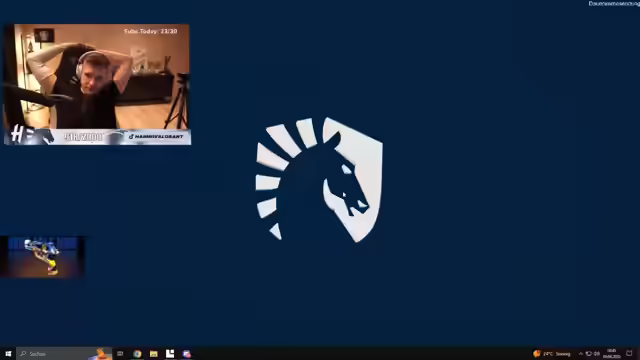The image size is (640, 360).
Task: Click the Subs Today counter text
Action: pos(151,31)
